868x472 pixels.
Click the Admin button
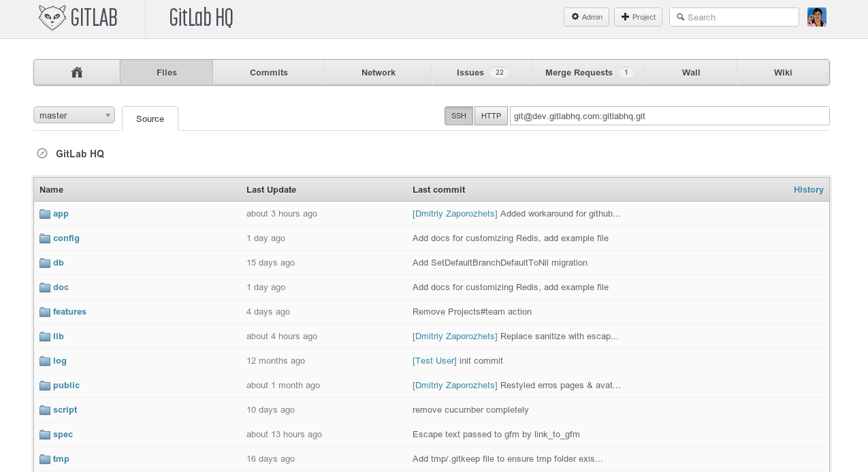coord(586,17)
